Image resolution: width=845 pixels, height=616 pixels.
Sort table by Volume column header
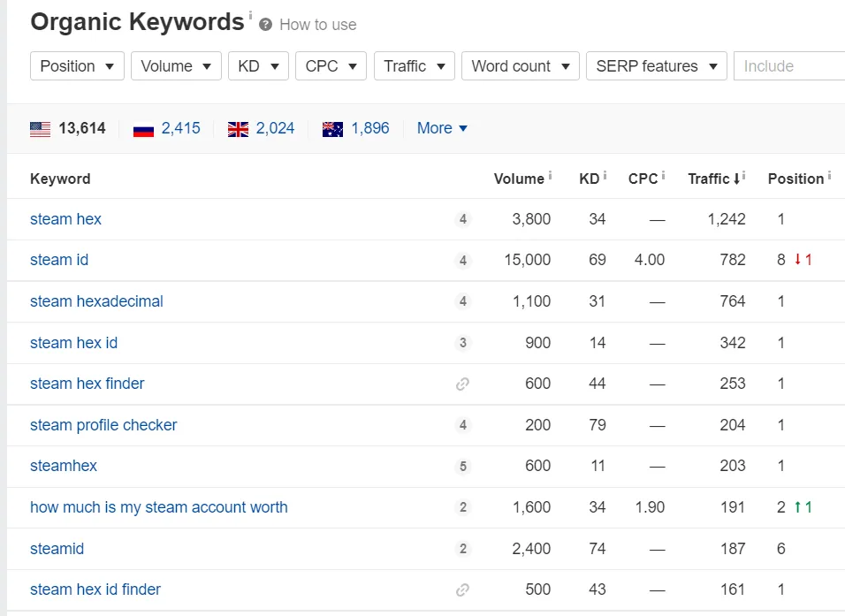[519, 179]
